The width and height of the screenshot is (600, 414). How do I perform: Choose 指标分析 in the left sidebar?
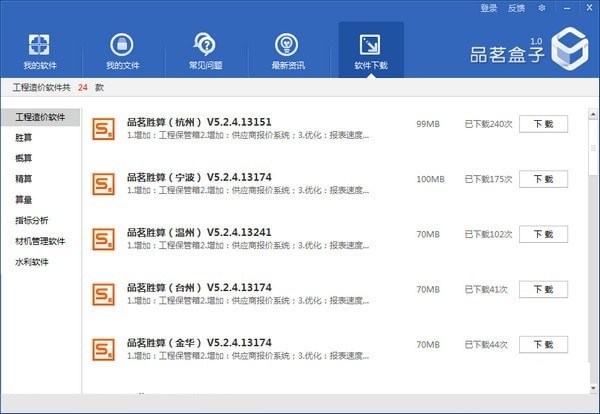[31, 220]
